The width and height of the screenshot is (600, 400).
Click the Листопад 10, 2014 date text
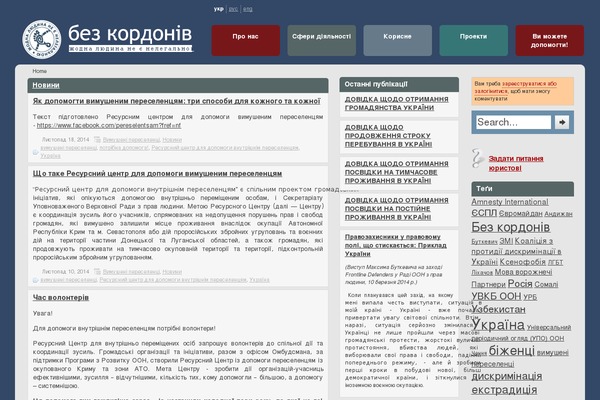click(x=65, y=271)
